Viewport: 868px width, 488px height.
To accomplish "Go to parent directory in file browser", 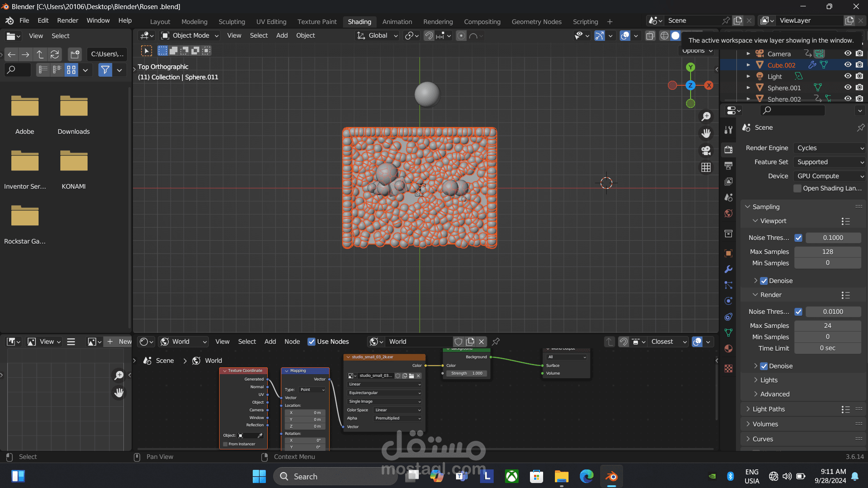I will click(x=40, y=54).
